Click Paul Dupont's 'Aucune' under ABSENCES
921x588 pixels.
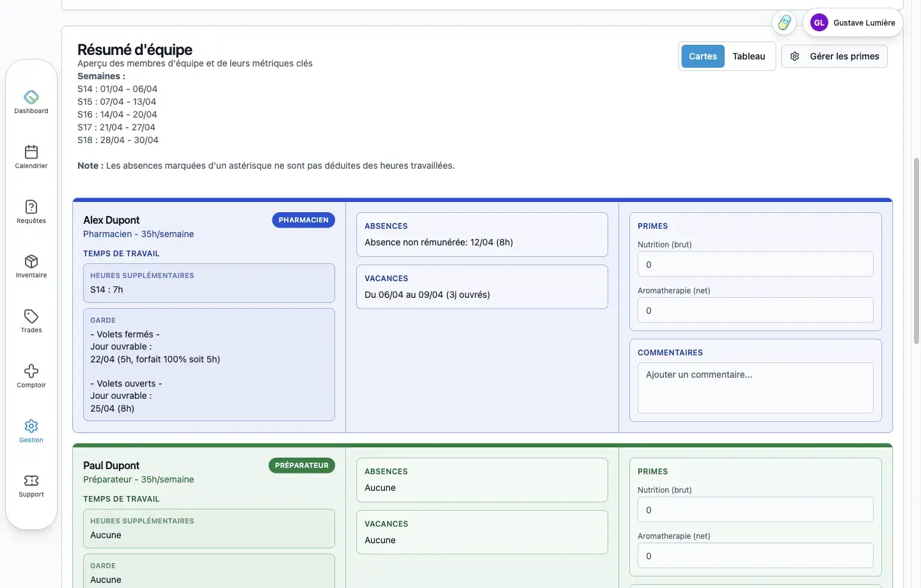(x=380, y=488)
